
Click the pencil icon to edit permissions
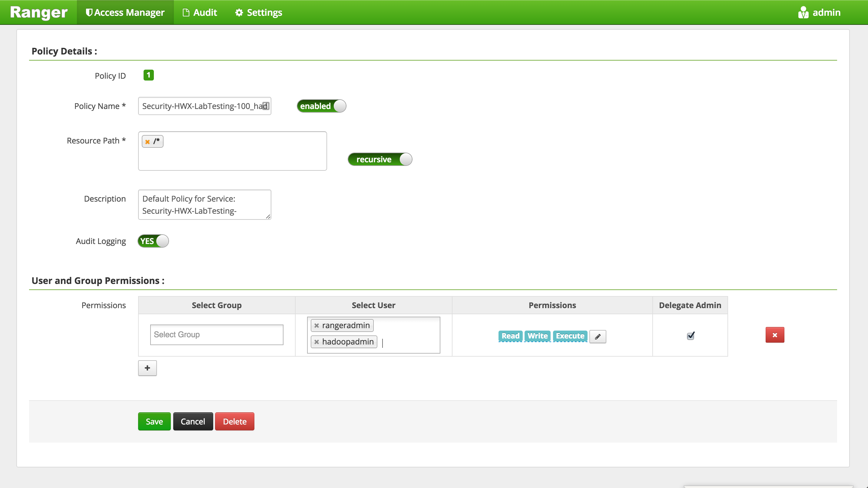click(x=598, y=336)
